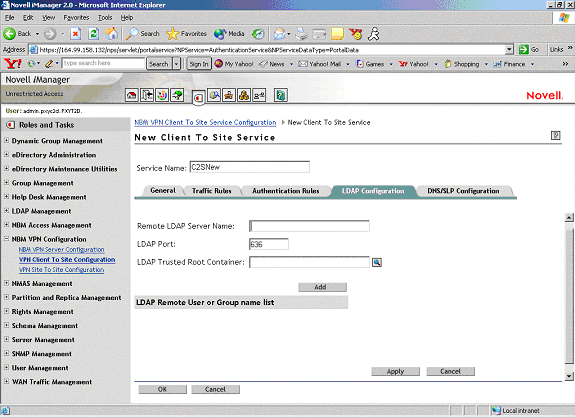The image size is (575, 418).
Task: Click the Mail envelope toolbar icon
Action: [280, 34]
